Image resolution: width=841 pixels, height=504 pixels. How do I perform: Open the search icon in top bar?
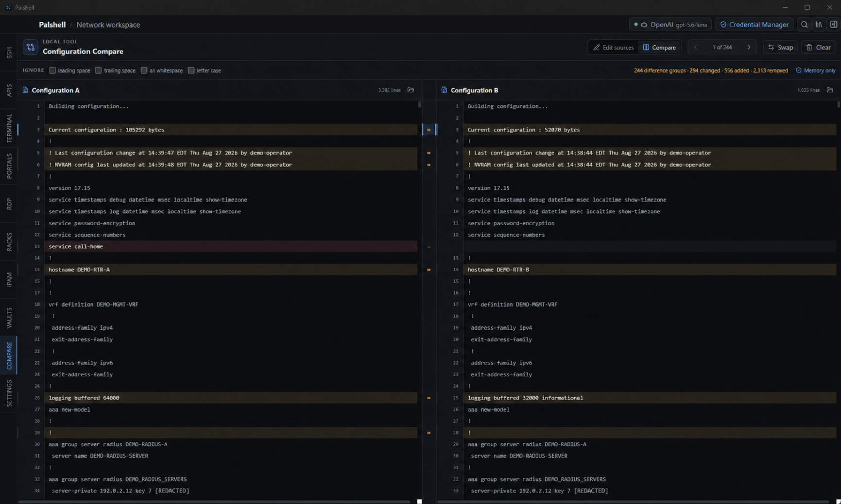pos(804,25)
